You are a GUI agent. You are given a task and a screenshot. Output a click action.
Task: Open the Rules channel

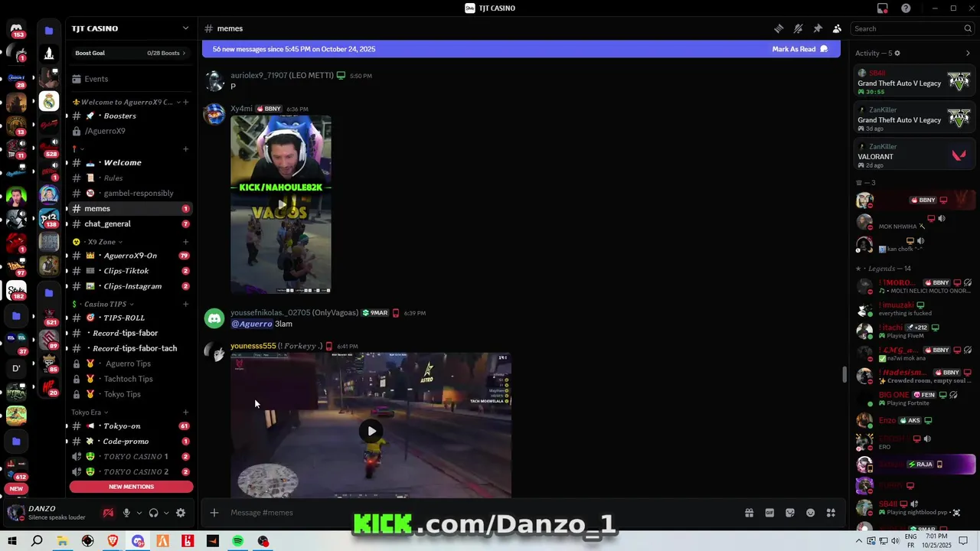pos(130,178)
